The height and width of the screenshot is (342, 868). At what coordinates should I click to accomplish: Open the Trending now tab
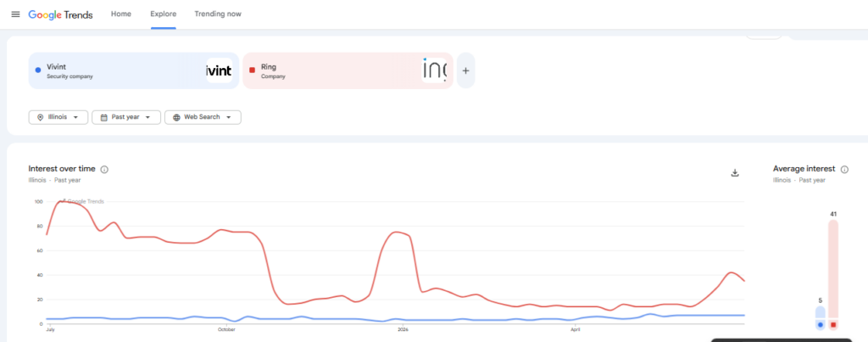[x=218, y=14]
